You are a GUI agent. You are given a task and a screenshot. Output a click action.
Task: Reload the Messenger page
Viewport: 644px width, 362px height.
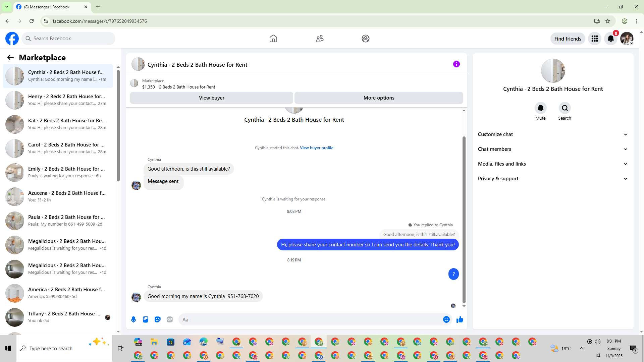(x=32, y=21)
